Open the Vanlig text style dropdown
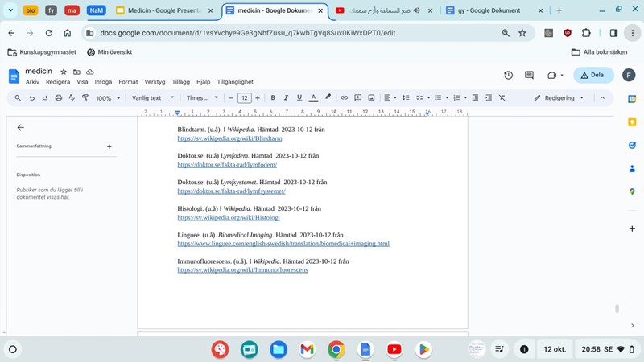The height and width of the screenshot is (362, 644). (x=153, y=98)
